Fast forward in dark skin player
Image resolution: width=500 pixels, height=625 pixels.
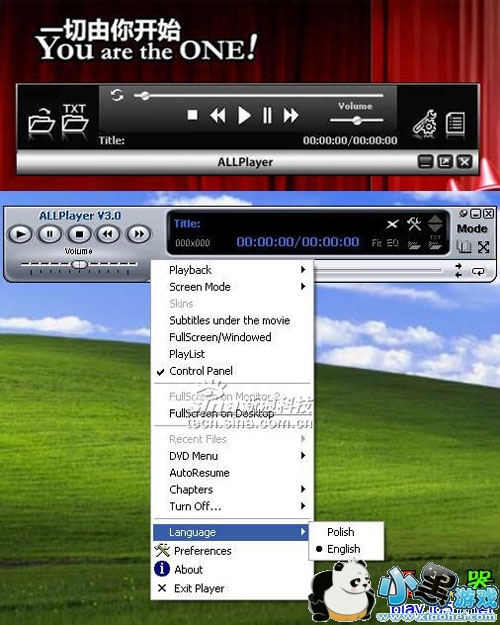[x=291, y=116]
